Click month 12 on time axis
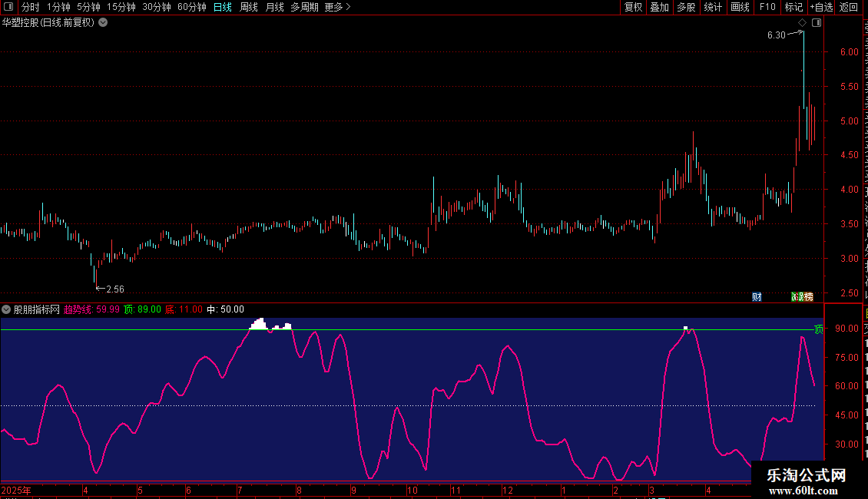Image resolution: width=868 pixels, height=499 pixels. pos(508,490)
